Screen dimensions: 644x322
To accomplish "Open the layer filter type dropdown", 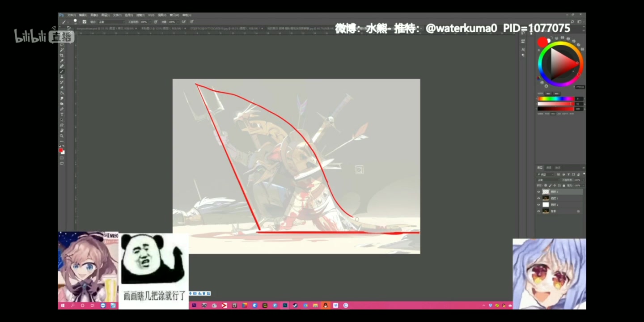I will click(x=545, y=174).
